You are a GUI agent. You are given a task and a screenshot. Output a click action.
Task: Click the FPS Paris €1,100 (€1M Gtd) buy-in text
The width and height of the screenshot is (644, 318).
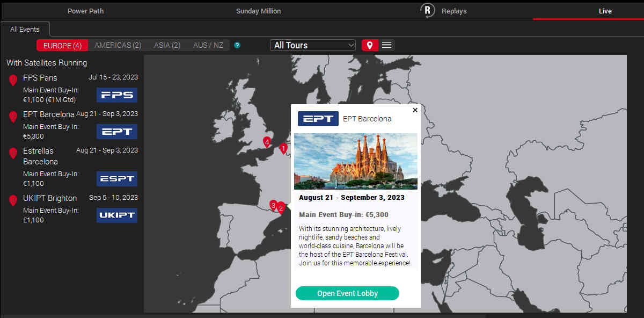coord(49,100)
